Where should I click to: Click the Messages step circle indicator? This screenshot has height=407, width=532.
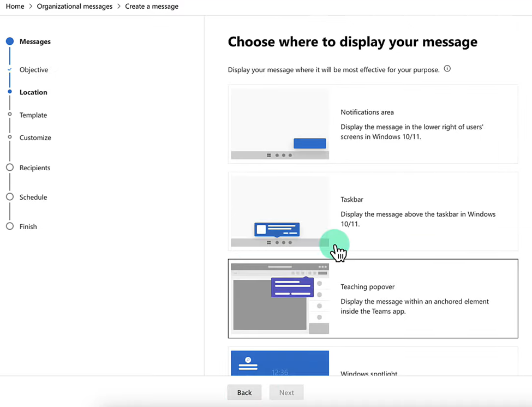click(x=10, y=41)
